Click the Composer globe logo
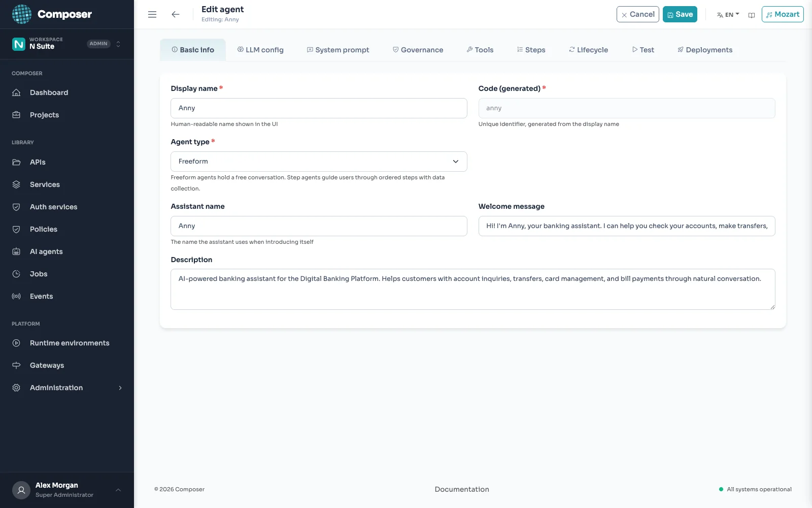The width and height of the screenshot is (812, 508). [22, 14]
